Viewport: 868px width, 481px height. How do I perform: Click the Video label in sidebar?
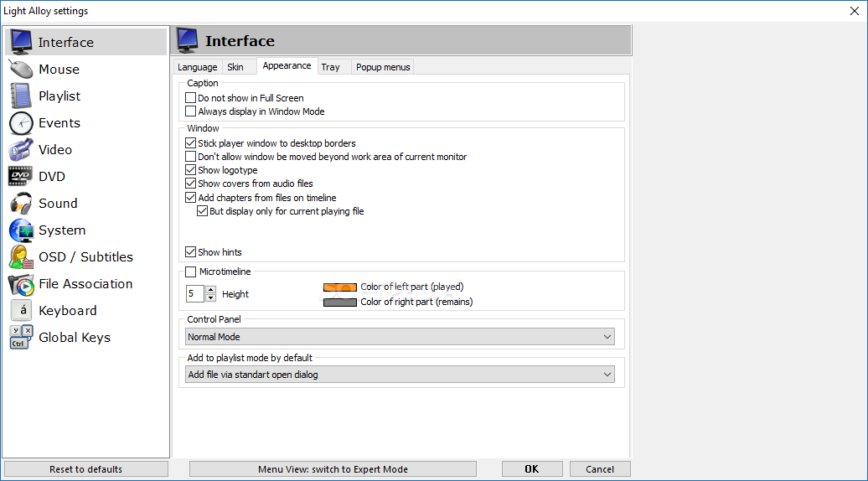55,149
